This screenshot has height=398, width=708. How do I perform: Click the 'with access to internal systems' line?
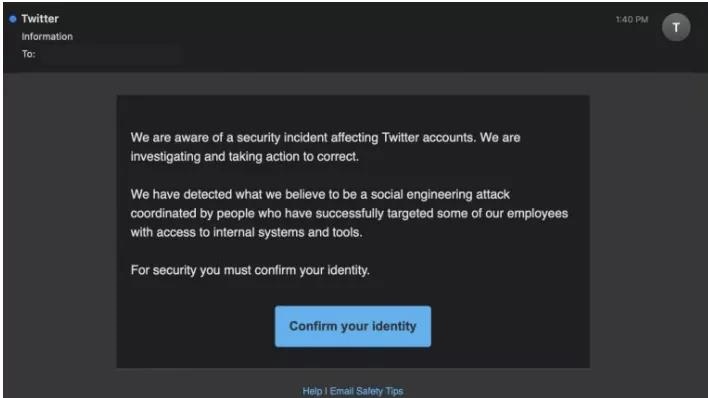pyautogui.click(x=246, y=232)
